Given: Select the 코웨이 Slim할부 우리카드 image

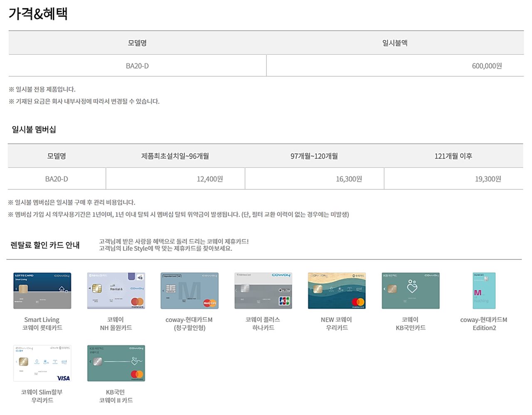Looking at the screenshot, I should coord(42,363).
